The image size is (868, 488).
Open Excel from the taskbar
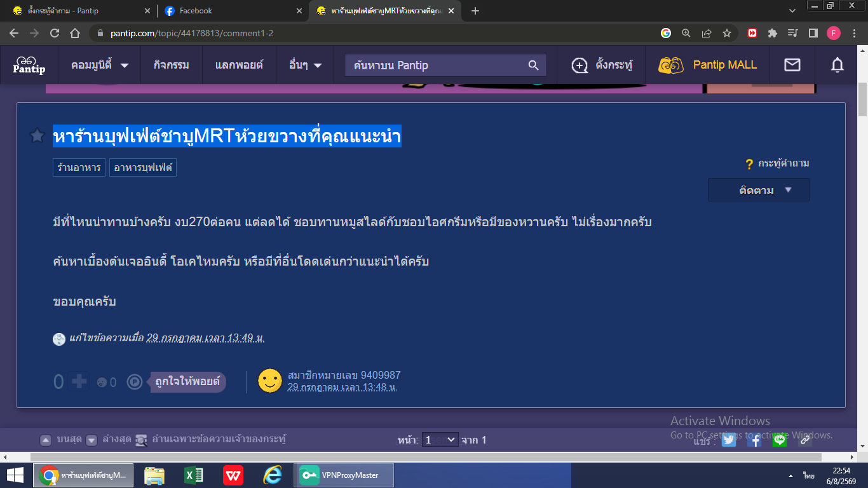(194, 475)
